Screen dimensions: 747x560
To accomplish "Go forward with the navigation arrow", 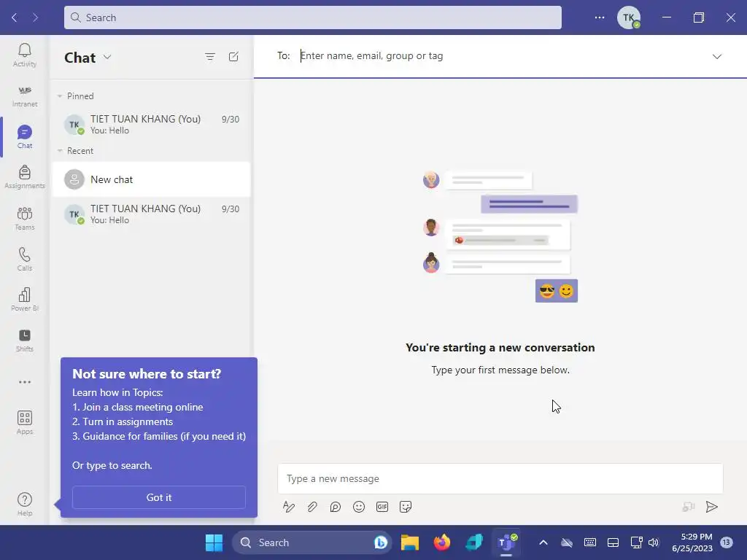I will 35,17.
